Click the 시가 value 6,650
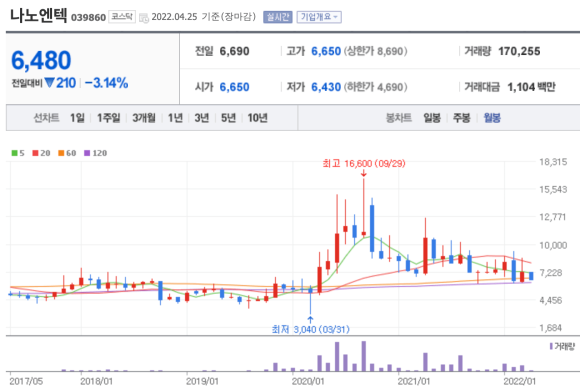Viewport: 580px width, 392px height. click(x=235, y=87)
